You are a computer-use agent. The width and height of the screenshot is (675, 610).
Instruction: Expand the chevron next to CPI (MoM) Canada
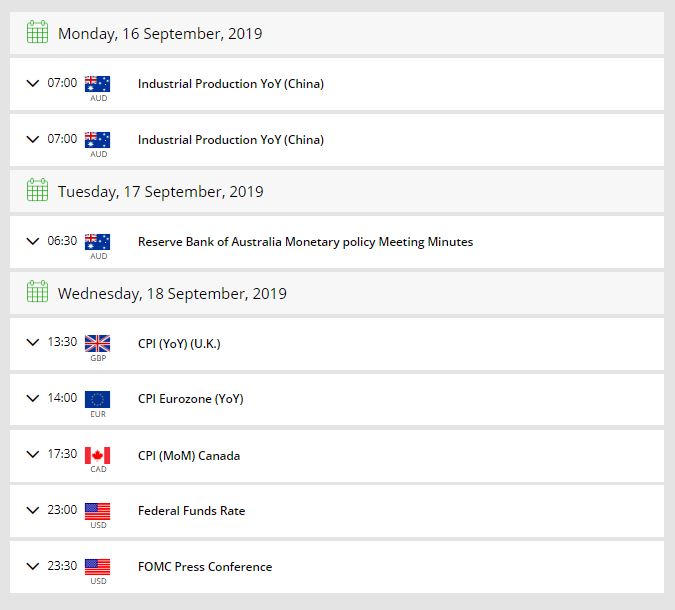tap(32, 454)
